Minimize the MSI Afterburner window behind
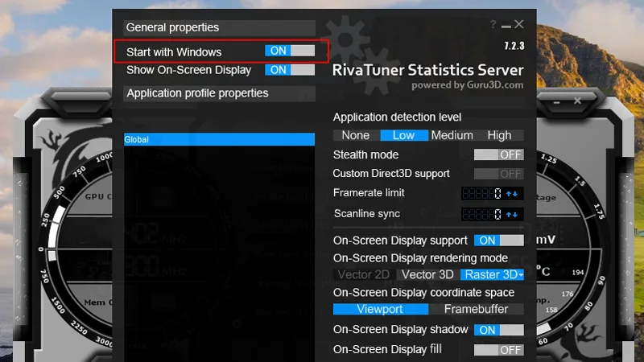 coord(556,102)
